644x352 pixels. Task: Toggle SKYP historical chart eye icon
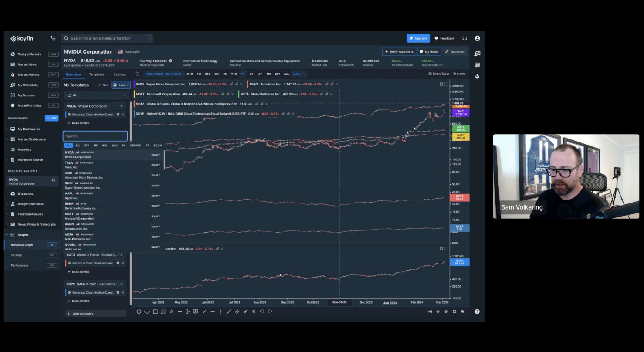[69, 293]
